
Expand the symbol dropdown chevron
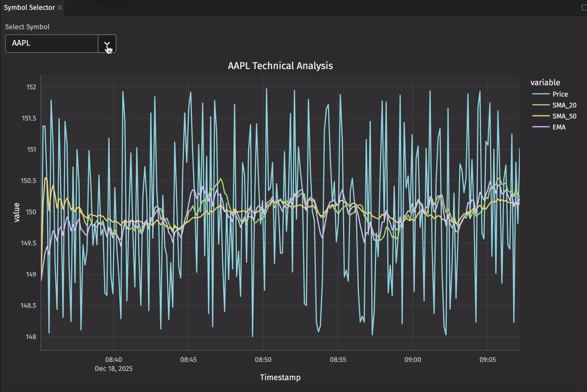pyautogui.click(x=107, y=44)
